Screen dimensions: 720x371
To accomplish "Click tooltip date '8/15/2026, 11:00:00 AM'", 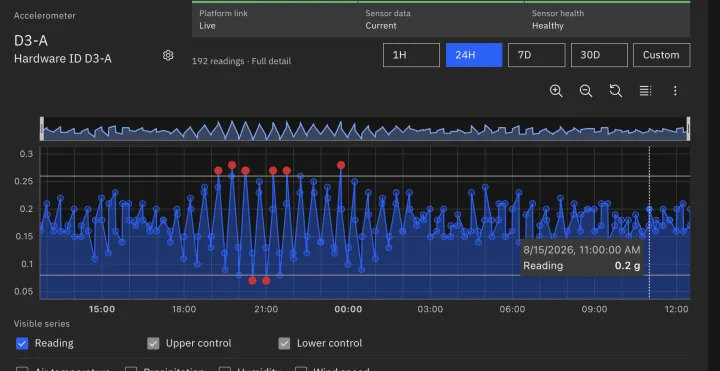I will (x=582, y=250).
